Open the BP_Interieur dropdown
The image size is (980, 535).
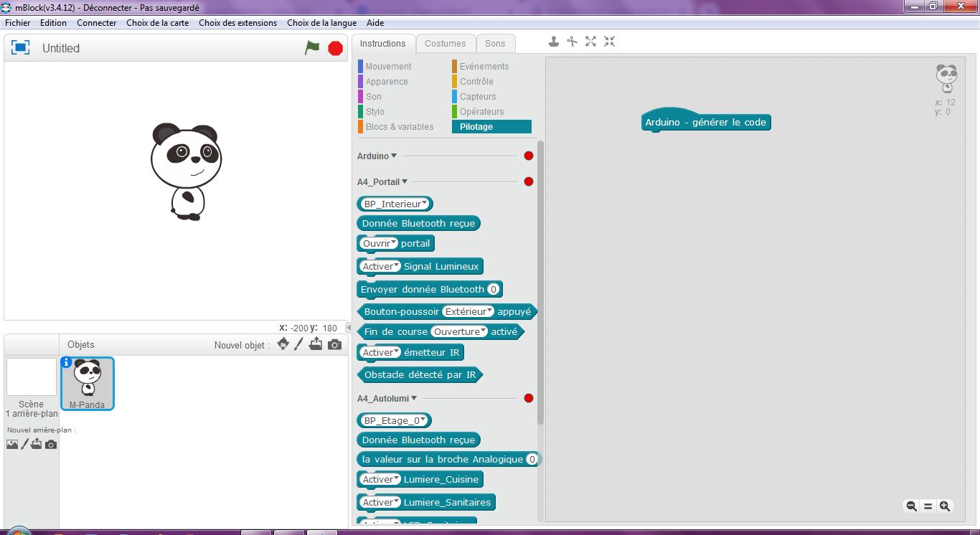click(x=425, y=204)
